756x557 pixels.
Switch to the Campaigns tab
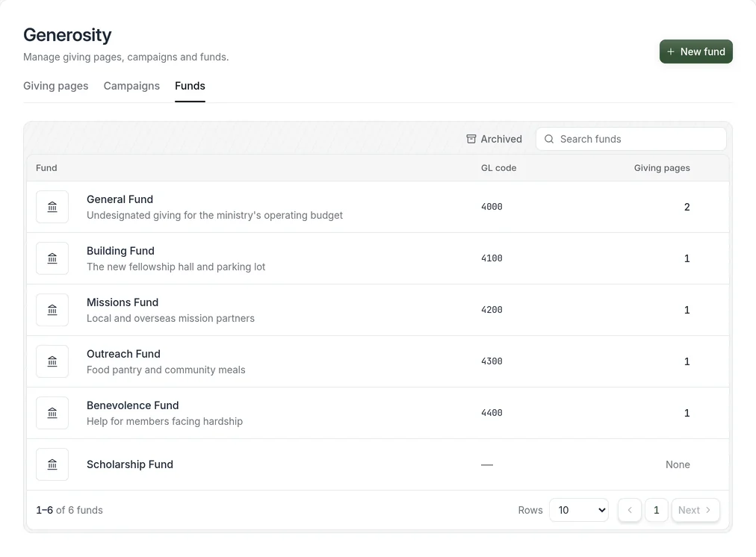tap(131, 86)
